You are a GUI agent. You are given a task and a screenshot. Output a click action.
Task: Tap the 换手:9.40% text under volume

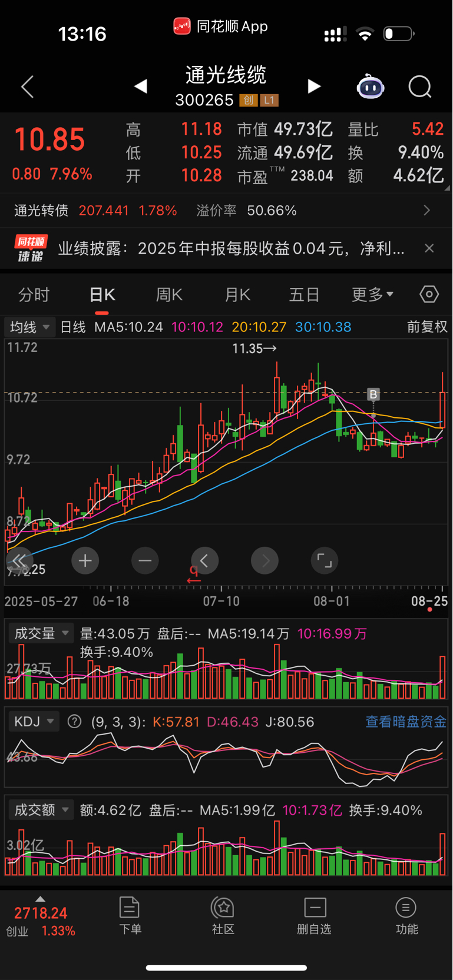[117, 652]
